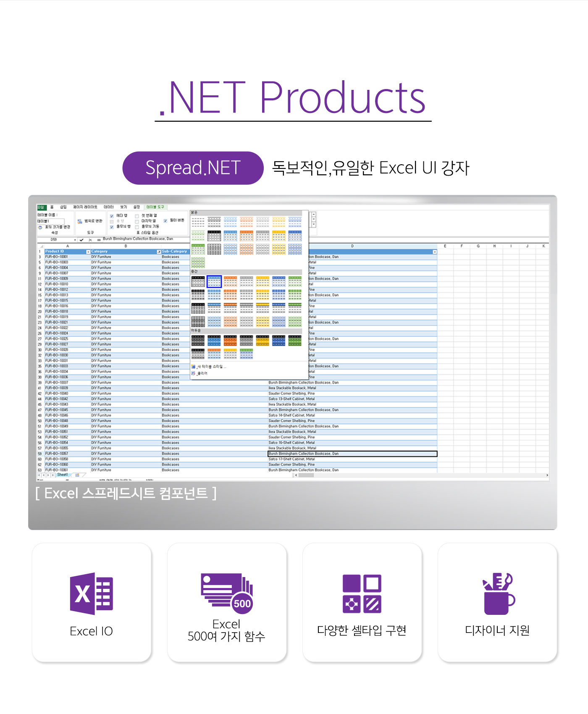
Task: Click the selected Bursh Birmingham cell in row 59
Action: coord(352,454)
